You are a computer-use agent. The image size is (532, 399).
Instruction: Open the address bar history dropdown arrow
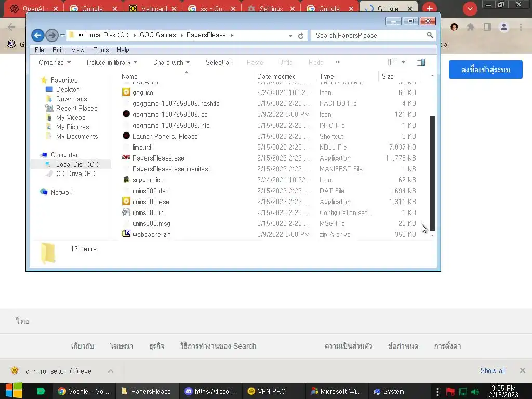[290, 36]
